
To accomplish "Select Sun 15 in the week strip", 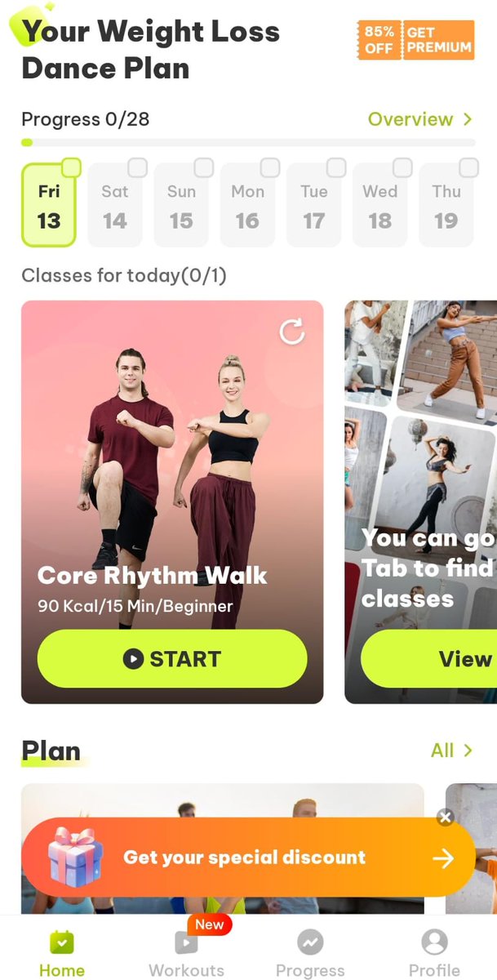I will coord(181,205).
